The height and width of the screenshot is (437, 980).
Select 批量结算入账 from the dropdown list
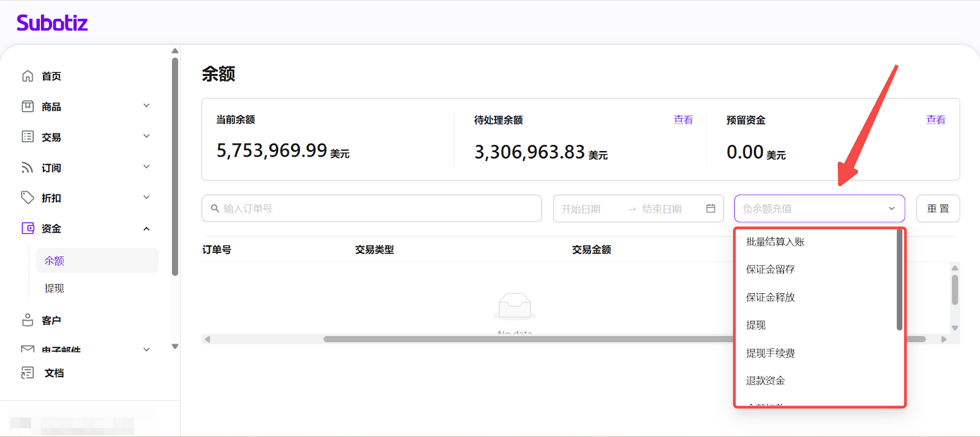coord(775,242)
